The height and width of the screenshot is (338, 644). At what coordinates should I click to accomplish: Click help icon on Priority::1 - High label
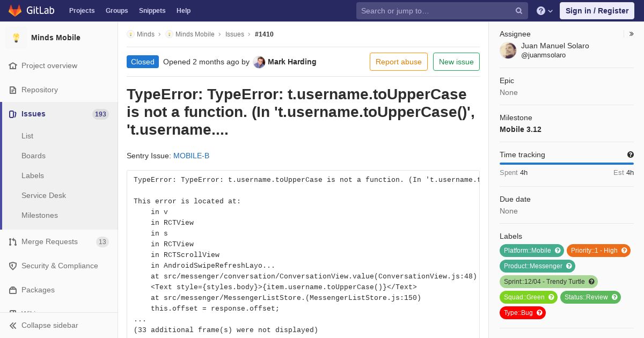pos(624,251)
